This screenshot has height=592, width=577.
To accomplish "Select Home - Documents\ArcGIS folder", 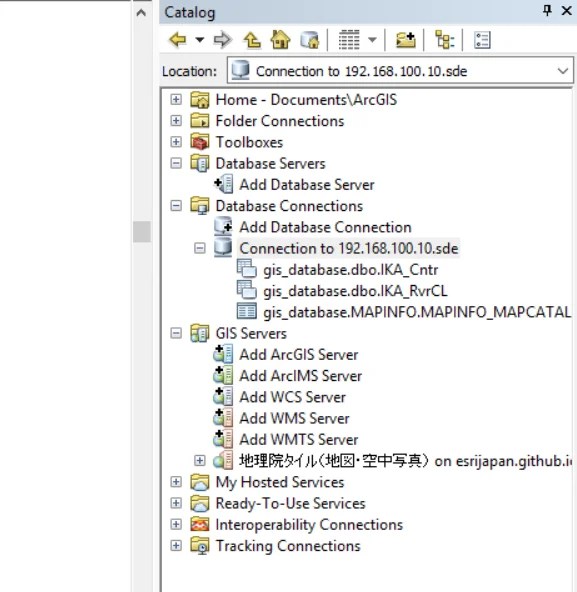I will pos(306,100).
